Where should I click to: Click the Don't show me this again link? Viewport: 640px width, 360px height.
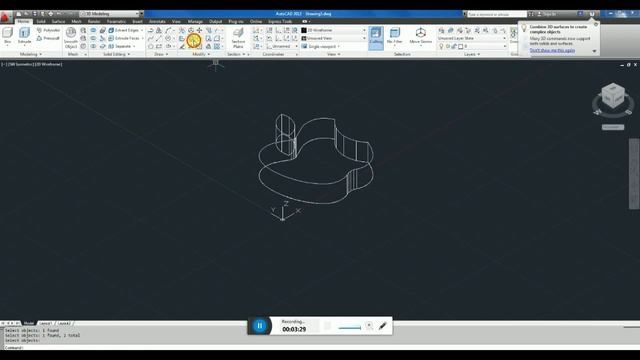click(x=552, y=50)
